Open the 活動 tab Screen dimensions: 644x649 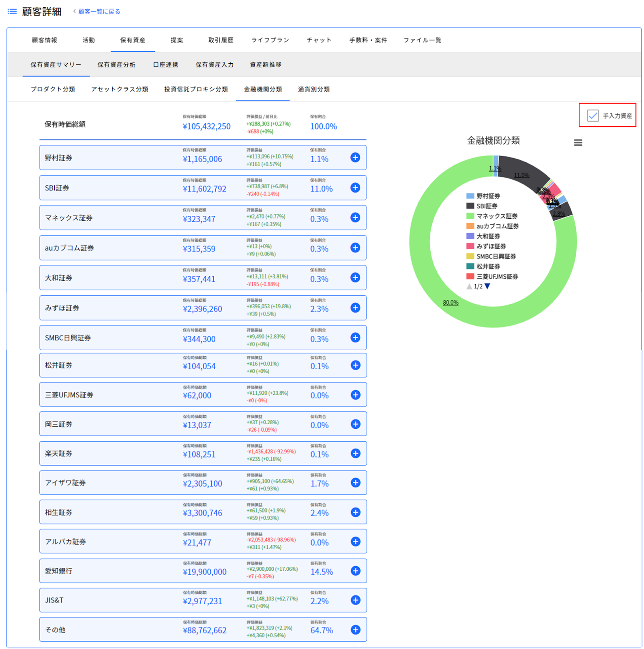pyautogui.click(x=89, y=40)
